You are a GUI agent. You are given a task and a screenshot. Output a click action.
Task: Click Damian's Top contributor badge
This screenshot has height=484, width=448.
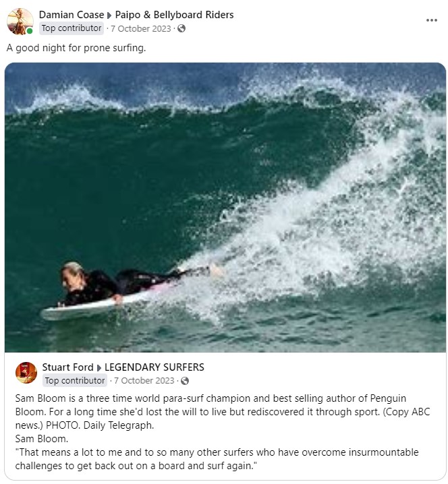click(72, 28)
